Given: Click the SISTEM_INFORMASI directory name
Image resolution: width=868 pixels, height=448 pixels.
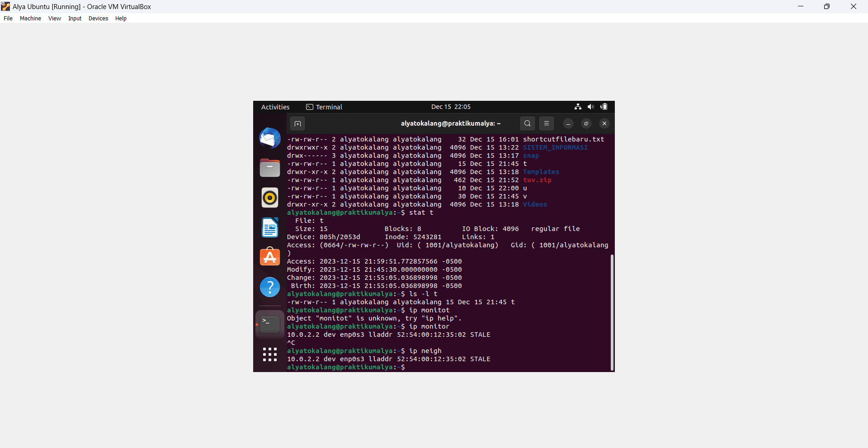Looking at the screenshot, I should tap(555, 147).
